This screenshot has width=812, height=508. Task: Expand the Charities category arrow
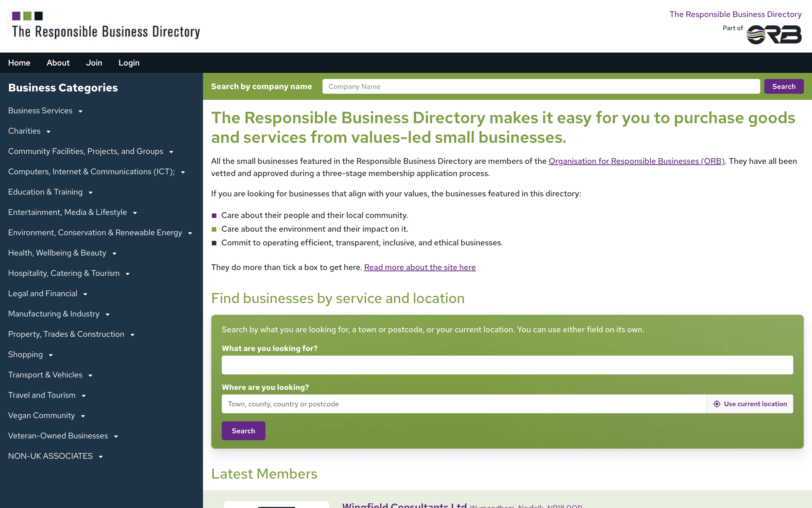pos(48,132)
